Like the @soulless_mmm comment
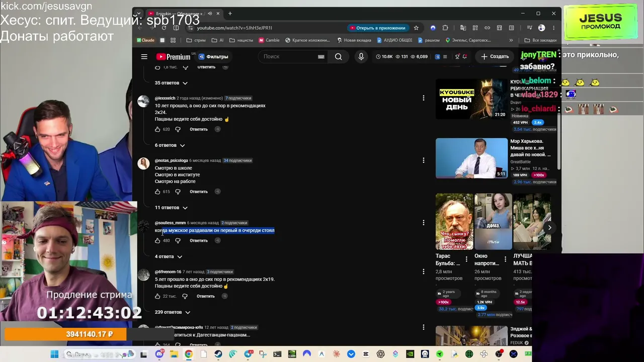644x362 pixels. coord(157,240)
